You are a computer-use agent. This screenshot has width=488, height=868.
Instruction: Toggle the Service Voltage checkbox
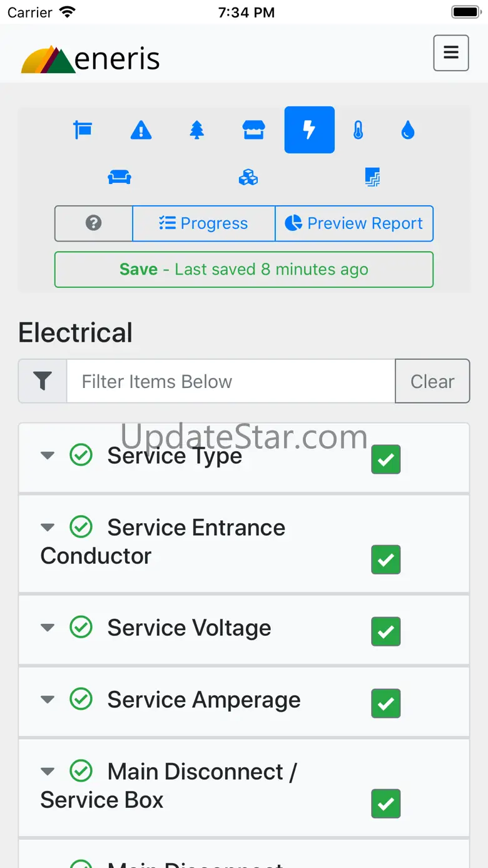pyautogui.click(x=386, y=631)
